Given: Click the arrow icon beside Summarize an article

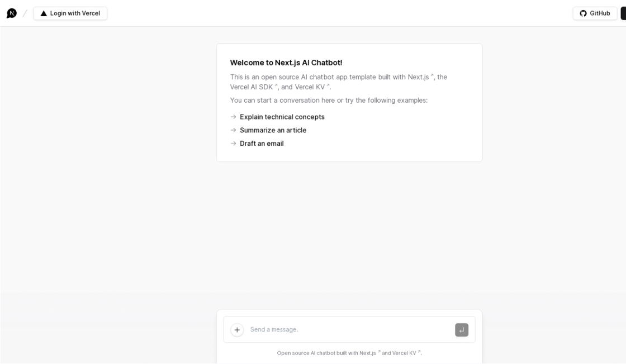Looking at the screenshot, I should (x=234, y=131).
